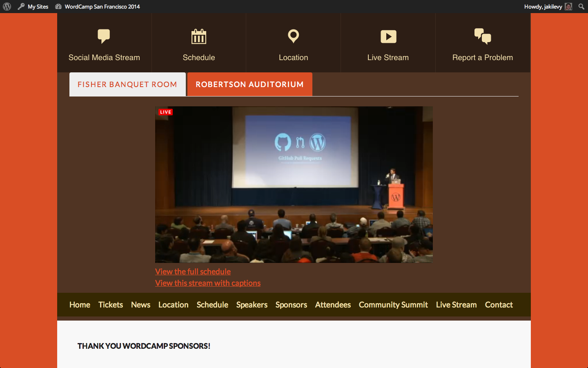Image resolution: width=588 pixels, height=368 pixels.
Task: Switch to the Fisher Banquet Room tab
Action: pyautogui.click(x=127, y=85)
